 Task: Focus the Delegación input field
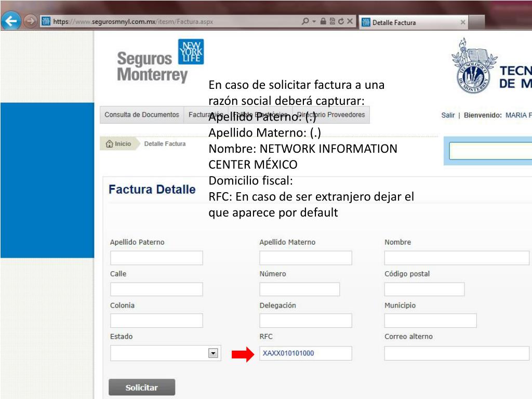tap(305, 321)
